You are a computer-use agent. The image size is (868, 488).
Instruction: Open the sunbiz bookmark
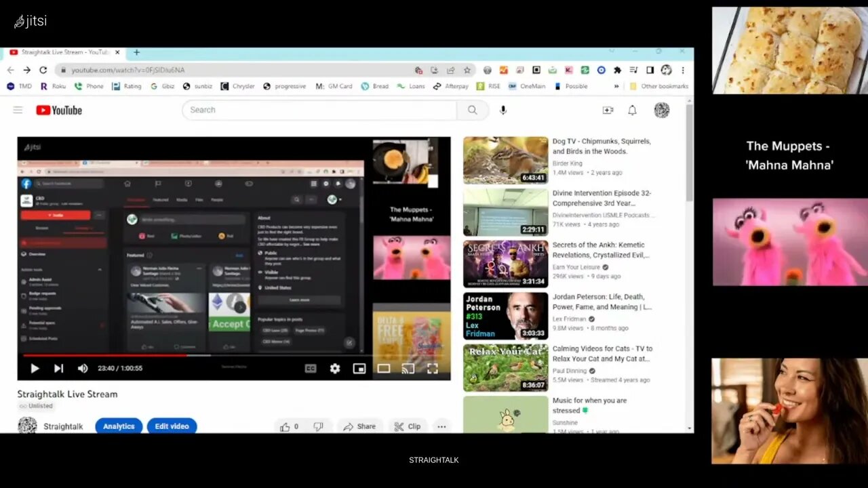point(197,86)
